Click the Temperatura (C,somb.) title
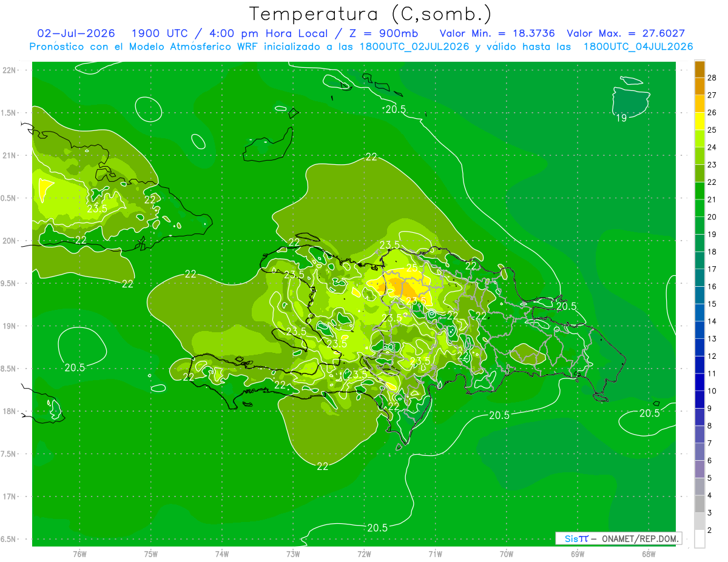 [371, 13]
